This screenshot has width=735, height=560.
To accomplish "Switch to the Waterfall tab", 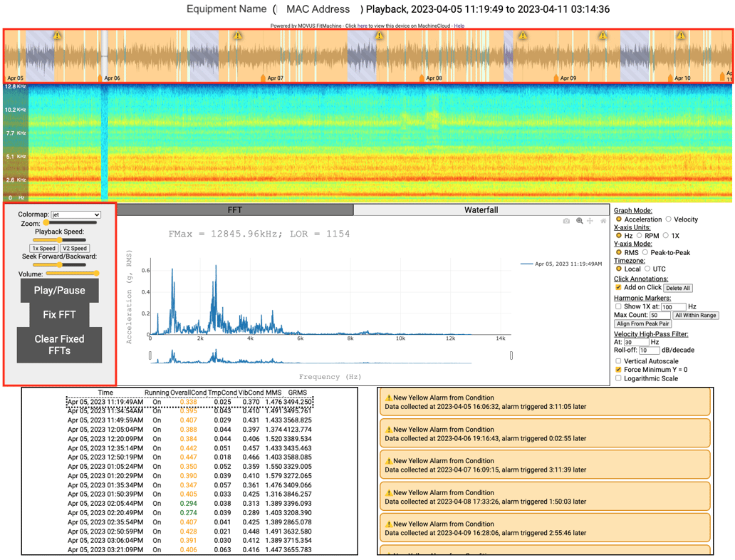I will tap(481, 210).
